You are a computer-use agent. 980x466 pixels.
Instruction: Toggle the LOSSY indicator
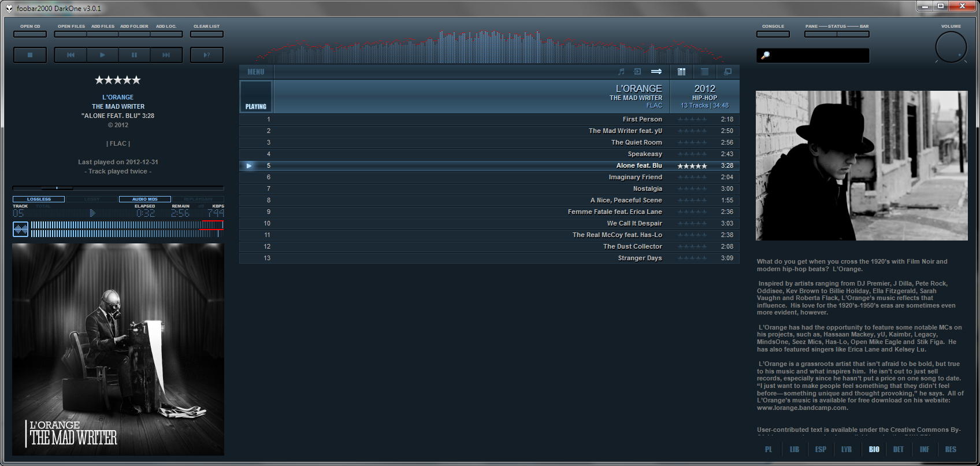pos(92,199)
